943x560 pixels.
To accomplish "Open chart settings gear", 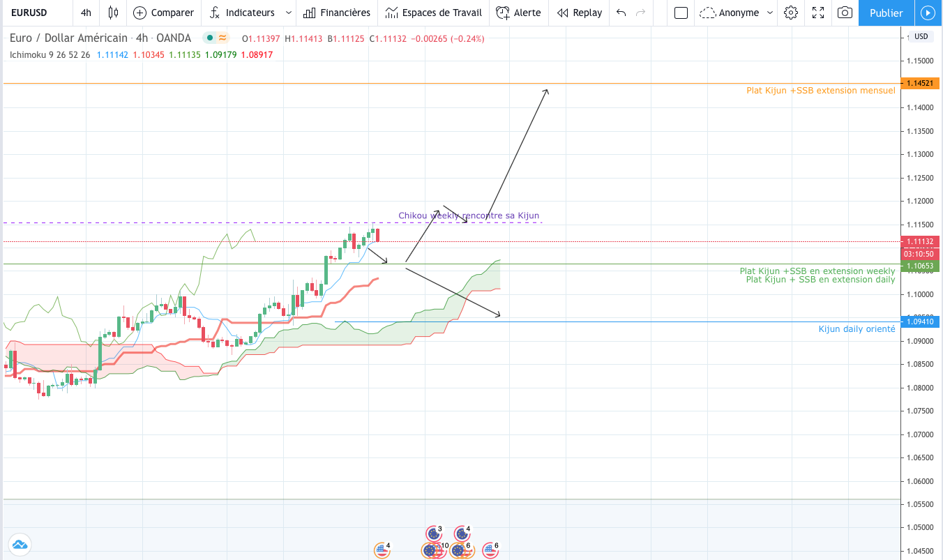I will [790, 13].
